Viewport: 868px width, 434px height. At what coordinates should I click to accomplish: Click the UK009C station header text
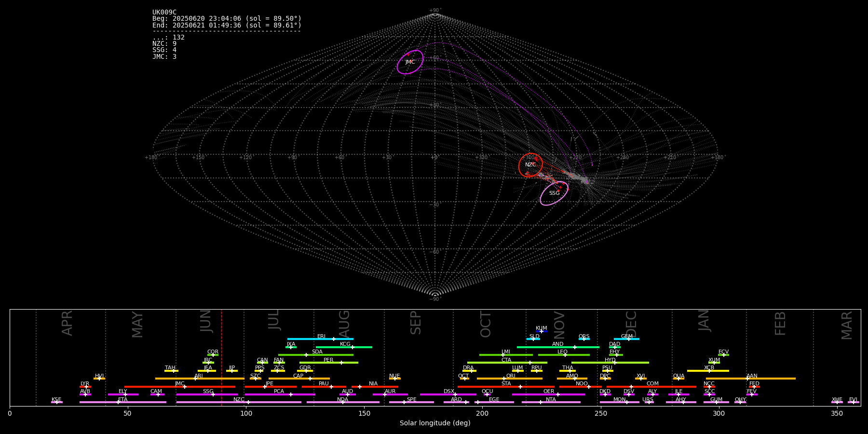164,13
